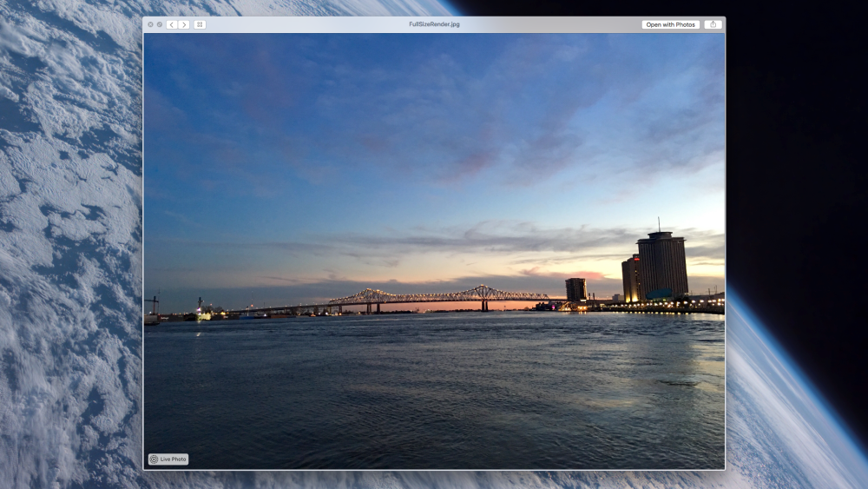The image size is (868, 489).
Task: Toggle the Live Photo badge
Action: coord(168,459)
